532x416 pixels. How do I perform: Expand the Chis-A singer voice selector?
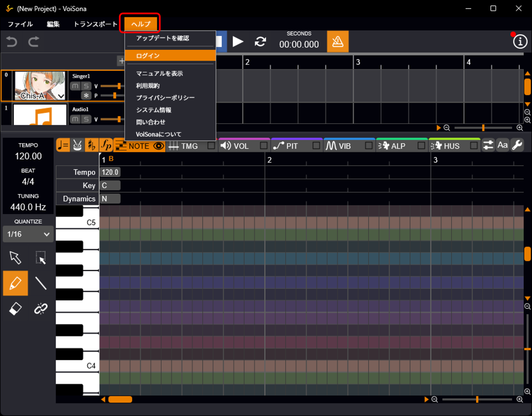pos(61,96)
